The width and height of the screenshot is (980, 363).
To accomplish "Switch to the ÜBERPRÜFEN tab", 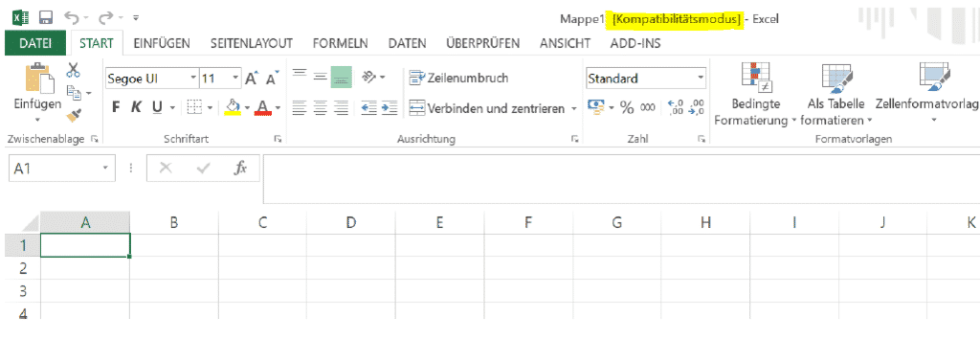I will pos(482,43).
